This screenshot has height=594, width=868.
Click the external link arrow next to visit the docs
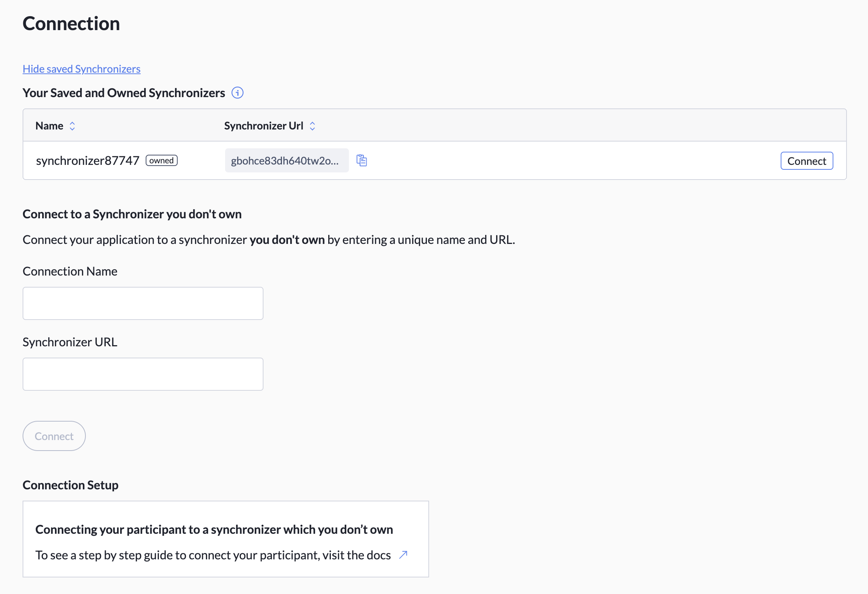403,554
